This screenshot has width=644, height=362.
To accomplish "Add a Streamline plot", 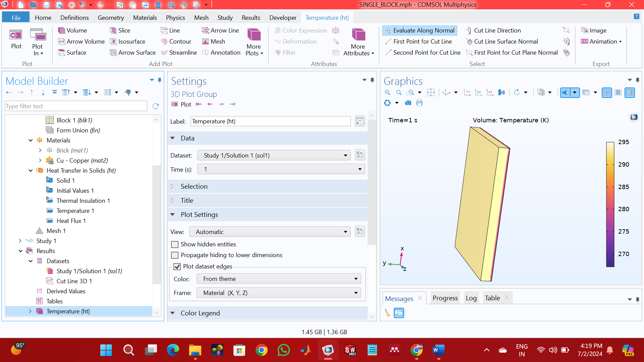I will point(179,53).
